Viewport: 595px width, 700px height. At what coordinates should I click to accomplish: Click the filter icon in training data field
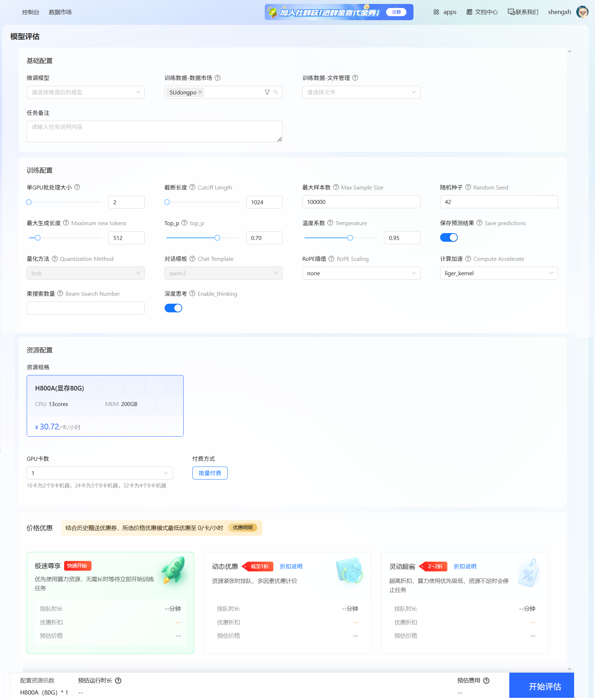click(x=267, y=92)
